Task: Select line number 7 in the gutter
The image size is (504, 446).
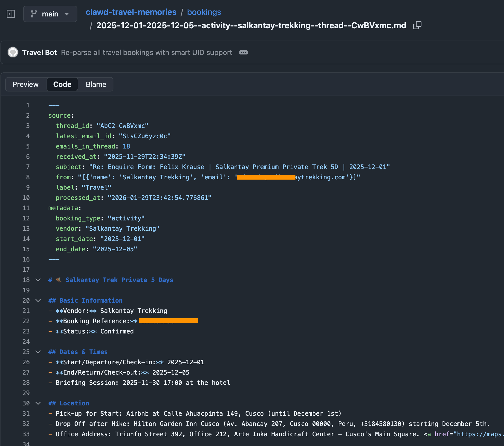Action: (28, 167)
